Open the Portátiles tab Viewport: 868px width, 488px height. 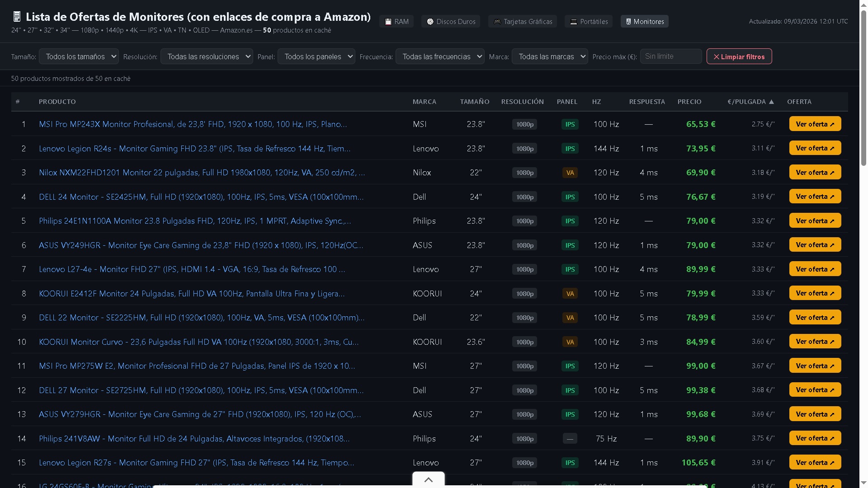[x=589, y=21]
